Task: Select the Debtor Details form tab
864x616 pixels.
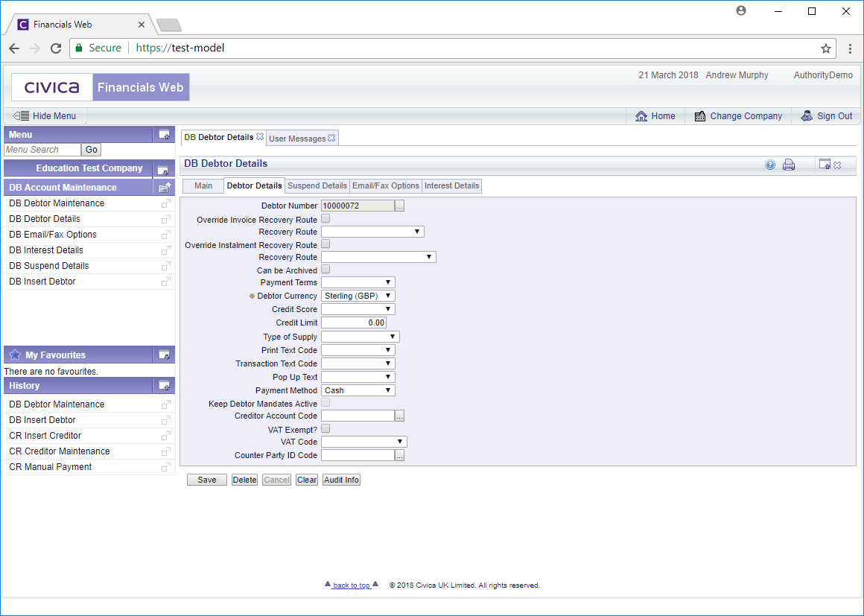Action: pos(255,185)
